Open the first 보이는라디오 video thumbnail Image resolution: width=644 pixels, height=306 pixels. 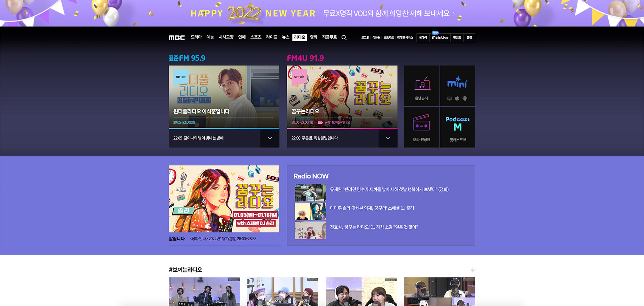click(204, 292)
